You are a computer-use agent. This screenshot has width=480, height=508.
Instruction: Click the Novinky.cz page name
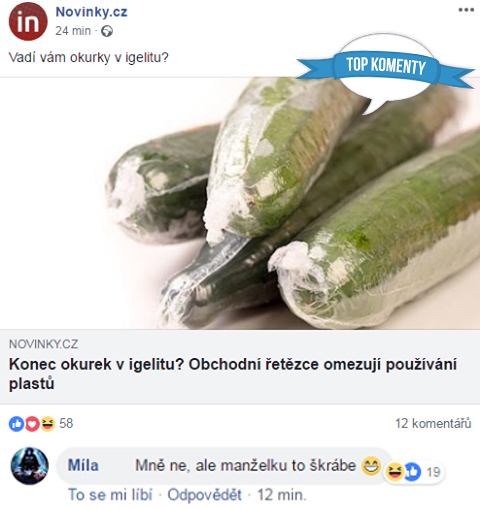tap(91, 12)
